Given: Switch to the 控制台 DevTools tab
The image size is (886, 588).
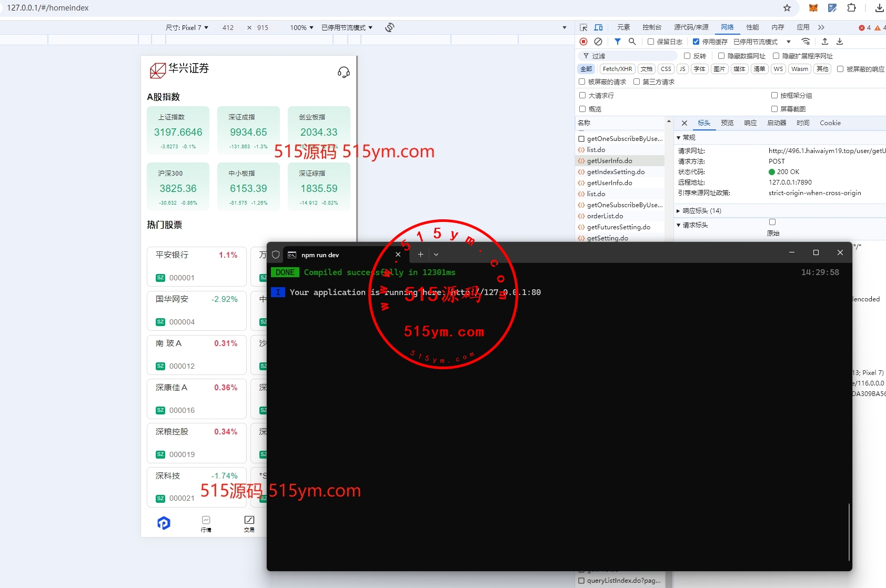Looking at the screenshot, I should pyautogui.click(x=651, y=27).
